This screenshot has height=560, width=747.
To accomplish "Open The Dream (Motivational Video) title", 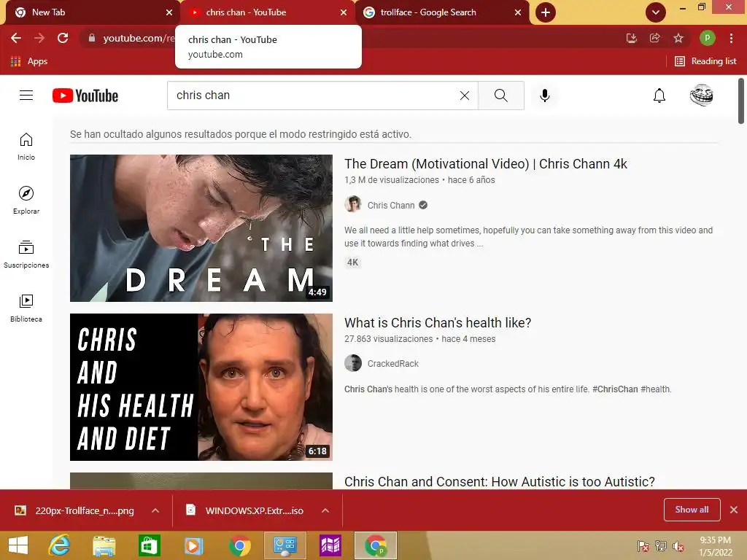I will pos(485,164).
